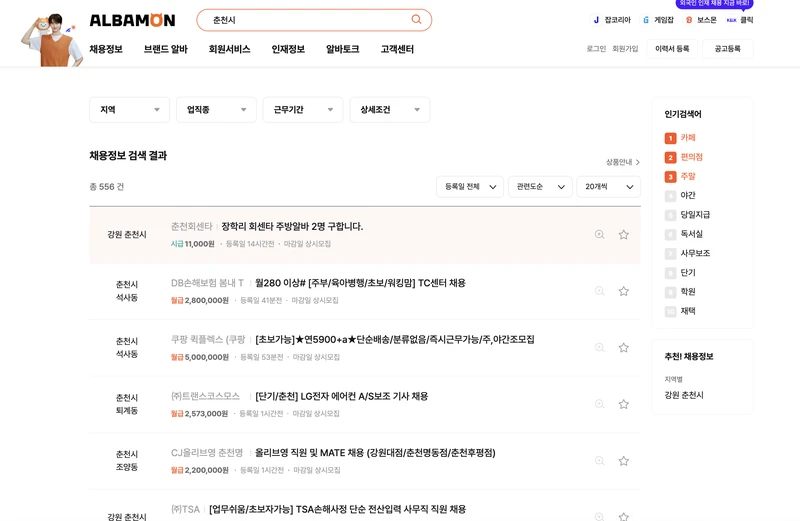800x521 pixels.
Task: Open the 브랜드 알바 menu
Action: click(166, 49)
